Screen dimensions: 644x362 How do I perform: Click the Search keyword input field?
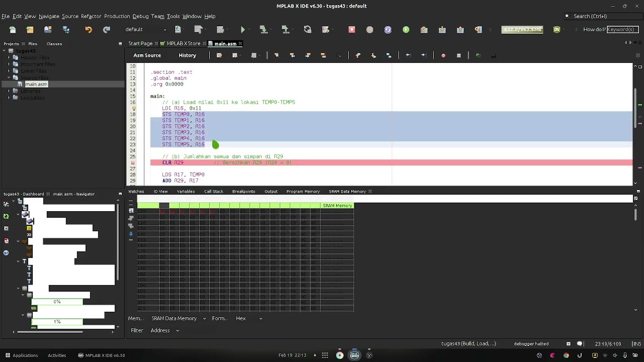pos(622,30)
